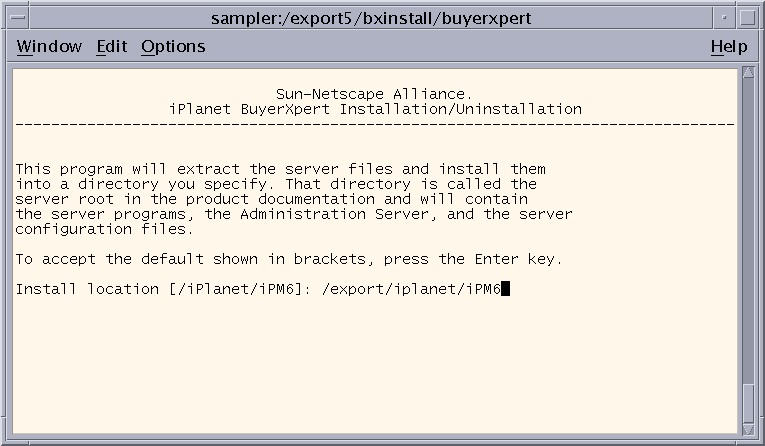The height and width of the screenshot is (446, 765).
Task: Click the maximize button in the title bar
Action: (x=747, y=18)
